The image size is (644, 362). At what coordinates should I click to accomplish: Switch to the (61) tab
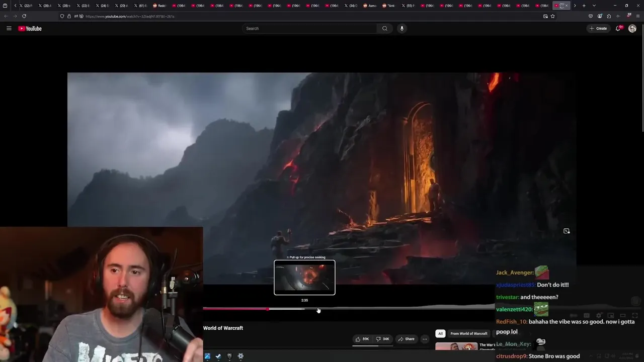140,6
